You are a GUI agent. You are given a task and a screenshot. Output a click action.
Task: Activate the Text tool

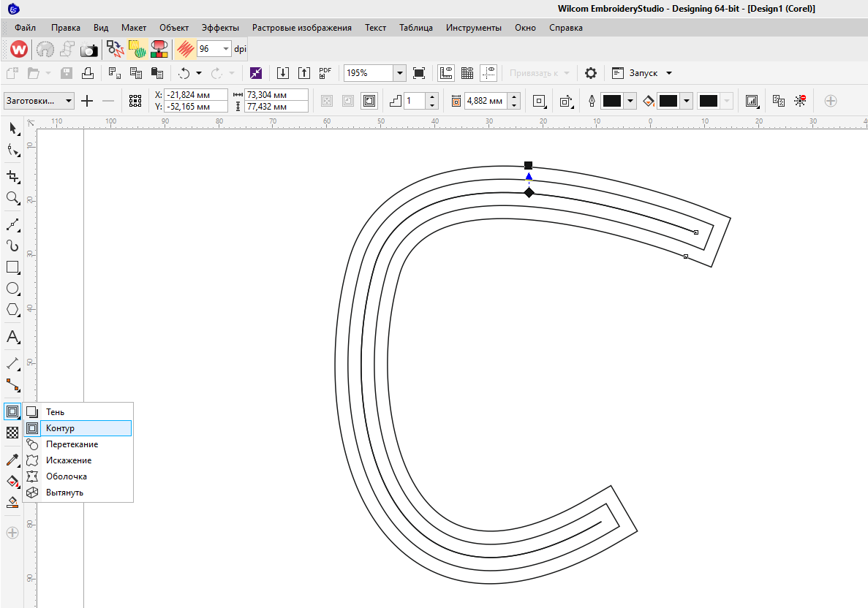tap(12, 337)
